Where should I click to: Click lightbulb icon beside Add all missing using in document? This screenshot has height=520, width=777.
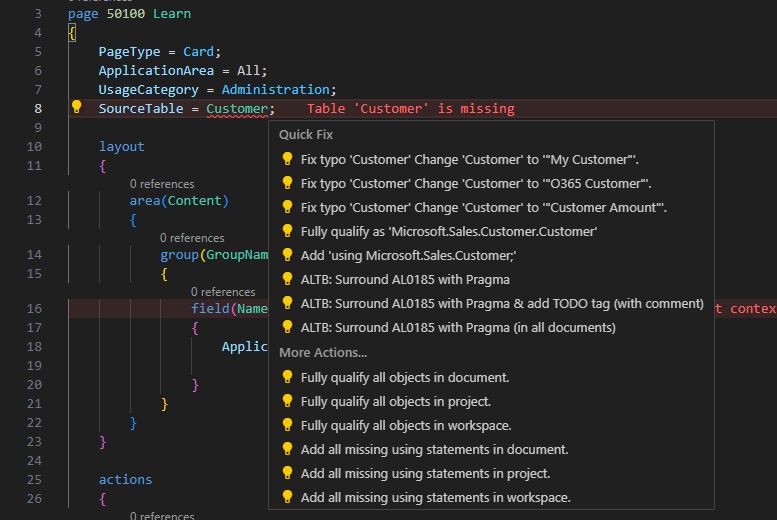[287, 449]
